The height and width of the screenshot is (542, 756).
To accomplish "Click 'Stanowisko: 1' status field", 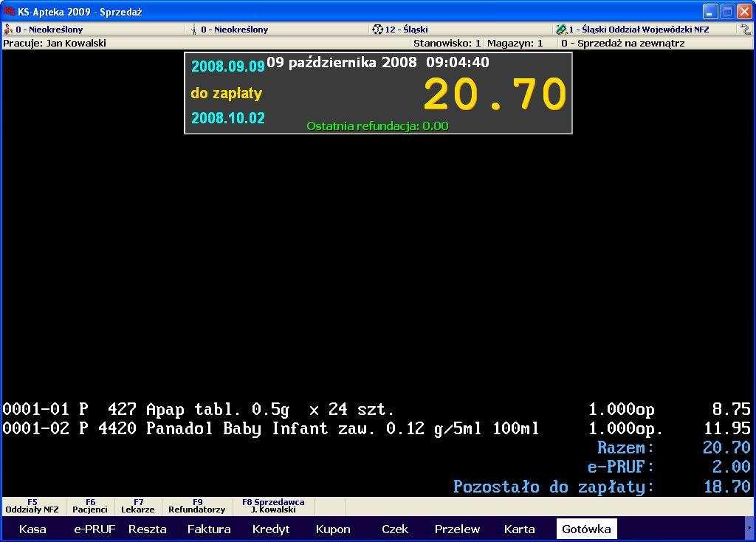I will 447,44.
